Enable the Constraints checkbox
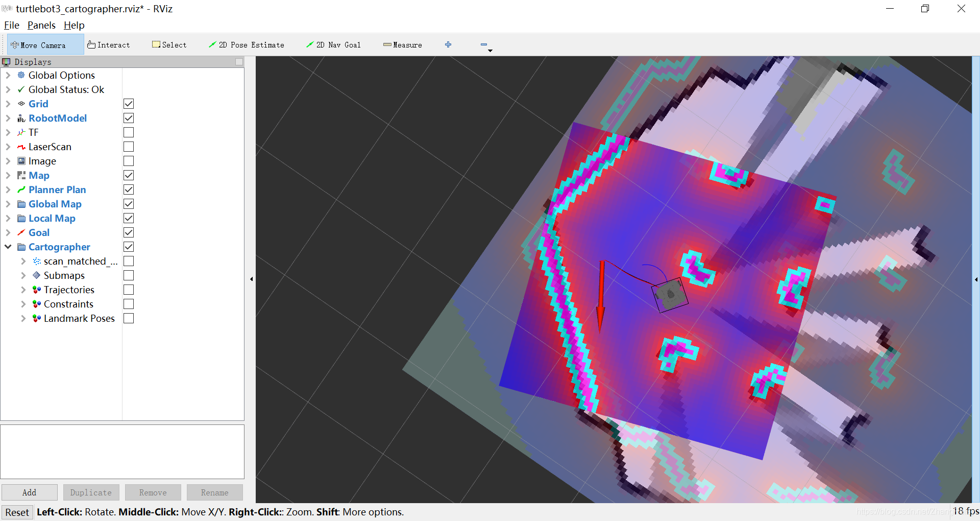980x521 pixels. [129, 304]
